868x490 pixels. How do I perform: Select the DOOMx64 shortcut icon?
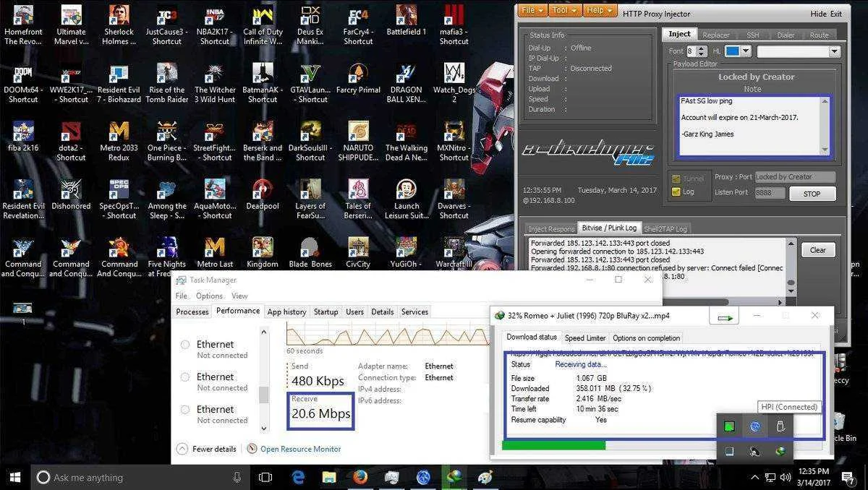[23, 83]
